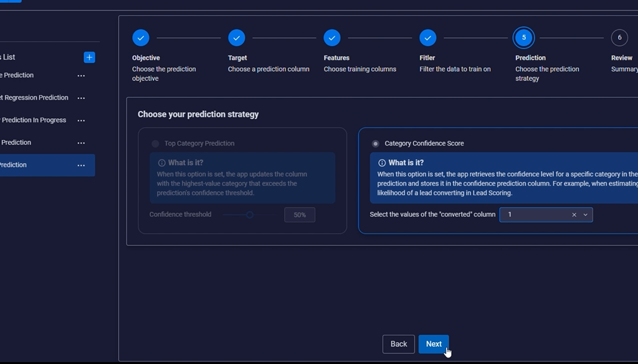
Task: Click the blue plus icon above the list
Action: click(89, 57)
